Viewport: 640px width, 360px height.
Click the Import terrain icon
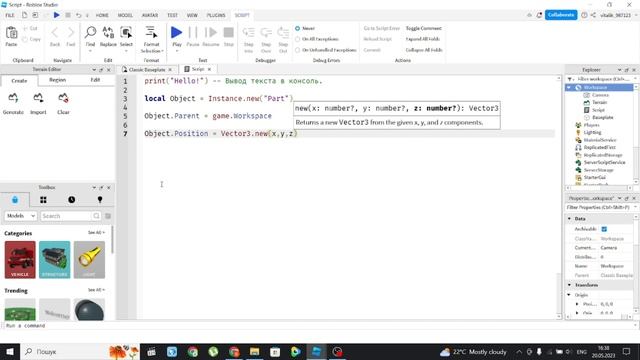38,98
